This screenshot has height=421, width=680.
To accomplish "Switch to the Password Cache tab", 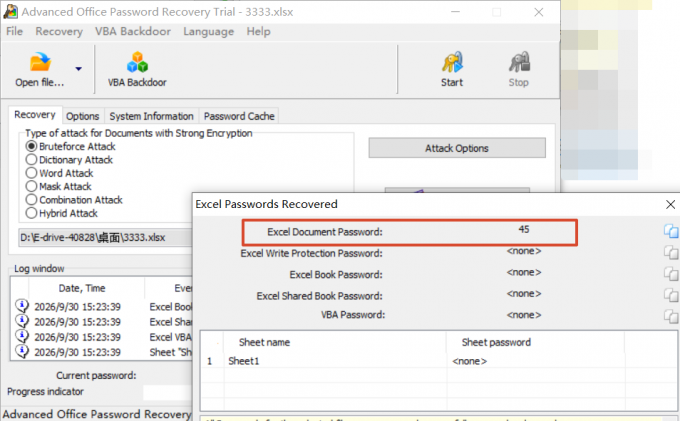I will 239,116.
